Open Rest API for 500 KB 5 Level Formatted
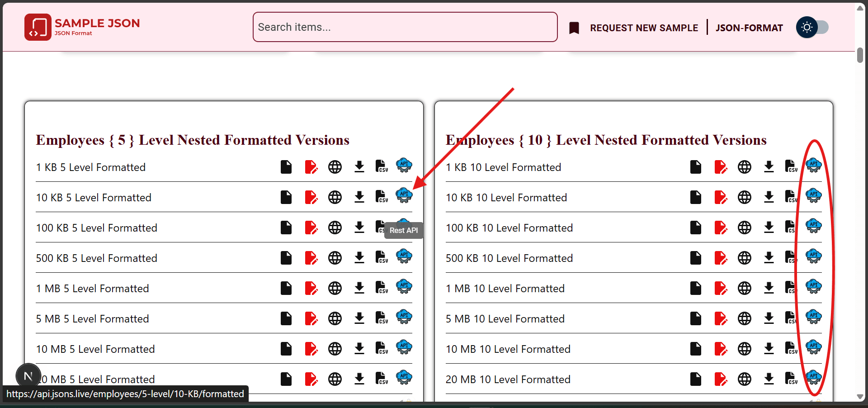This screenshot has height=408, width=868. tap(404, 256)
